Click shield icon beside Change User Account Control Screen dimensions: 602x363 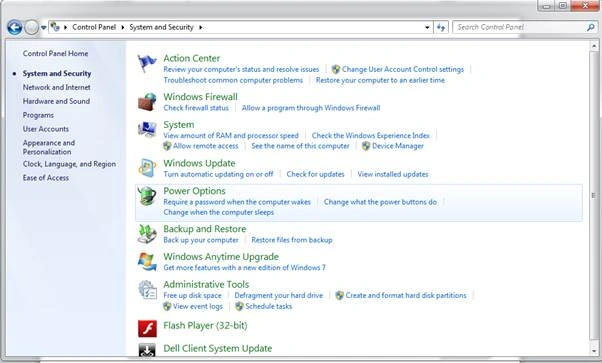(x=336, y=69)
